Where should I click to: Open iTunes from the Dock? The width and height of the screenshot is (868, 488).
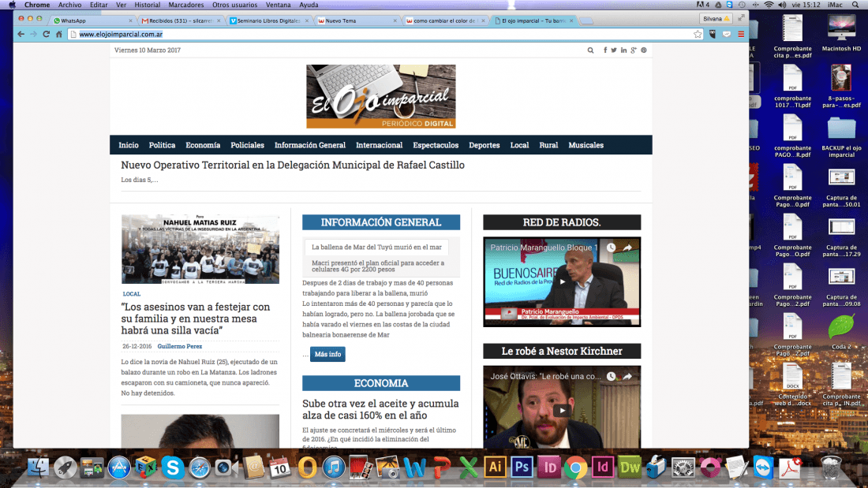(334, 468)
